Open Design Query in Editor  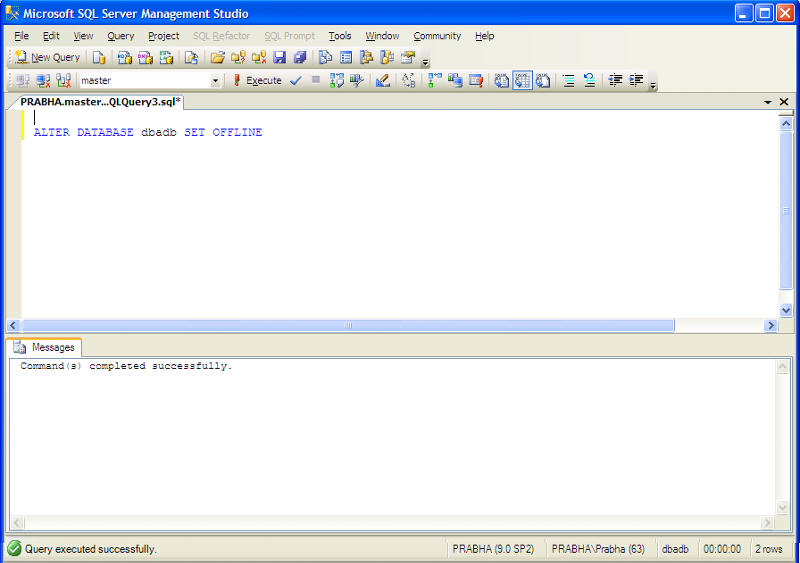point(383,80)
